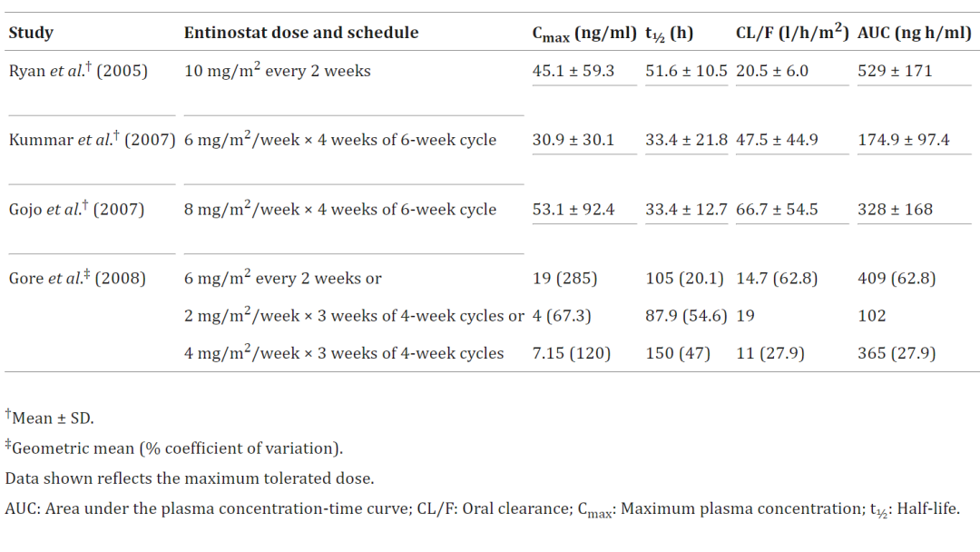The height and width of the screenshot is (552, 980).
Task: Click the Geometric mean footnote text
Action: tap(177, 448)
